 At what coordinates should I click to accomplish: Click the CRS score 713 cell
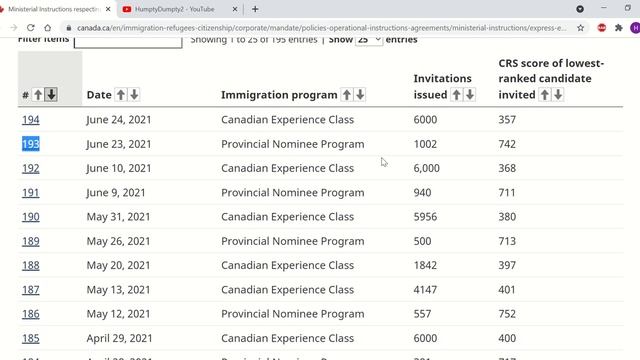[507, 241]
